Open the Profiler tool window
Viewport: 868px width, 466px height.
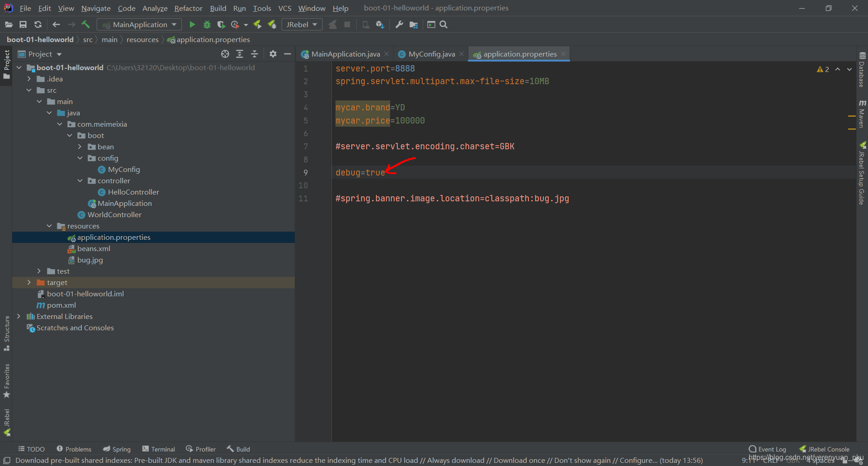tap(201, 449)
